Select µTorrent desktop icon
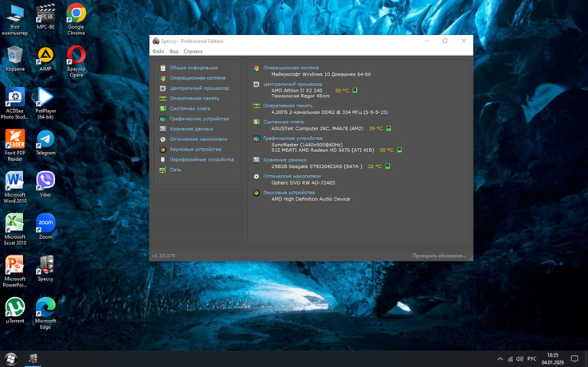 click(x=15, y=310)
